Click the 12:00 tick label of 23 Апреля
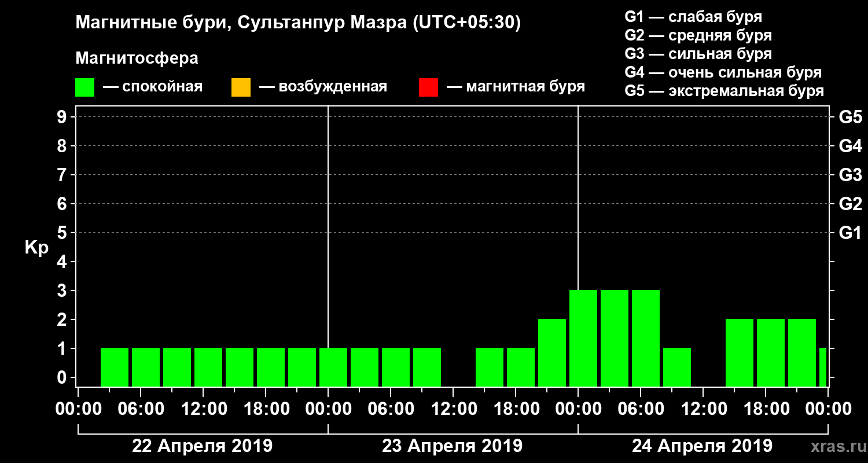868x463 pixels. tap(453, 409)
